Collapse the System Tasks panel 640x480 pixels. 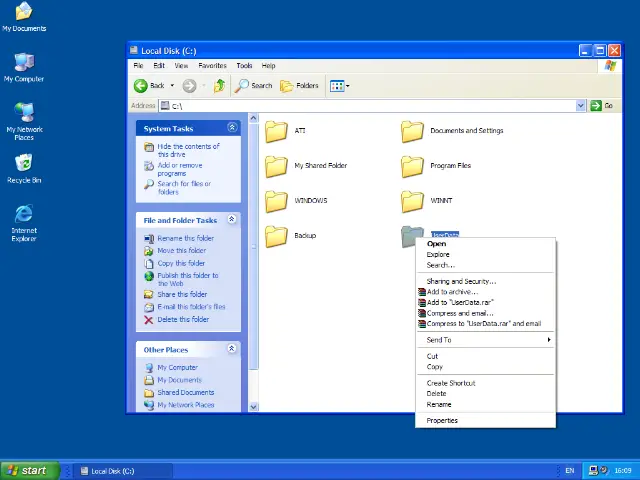(232, 128)
